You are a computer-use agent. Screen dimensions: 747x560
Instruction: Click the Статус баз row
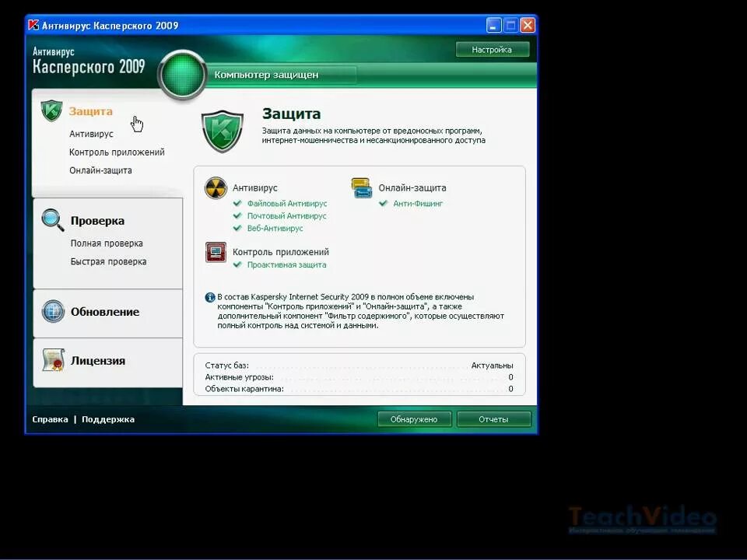coord(359,366)
